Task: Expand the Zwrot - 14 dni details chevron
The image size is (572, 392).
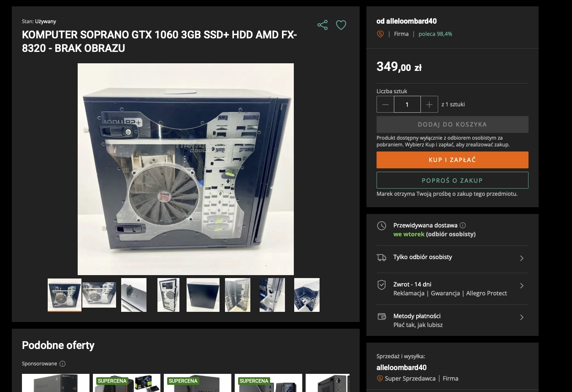Action: pyautogui.click(x=522, y=286)
